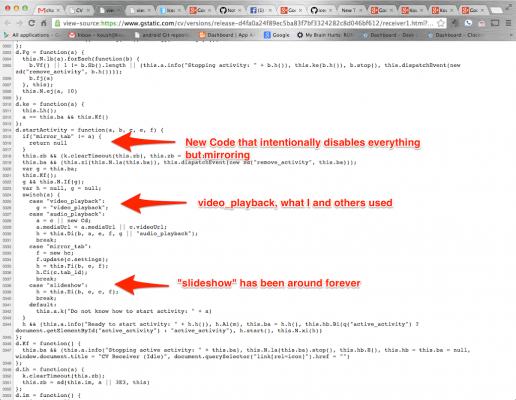Click the 'Do not know how to start activity' line
Viewport: 516px width, 400px height.
[124, 312]
